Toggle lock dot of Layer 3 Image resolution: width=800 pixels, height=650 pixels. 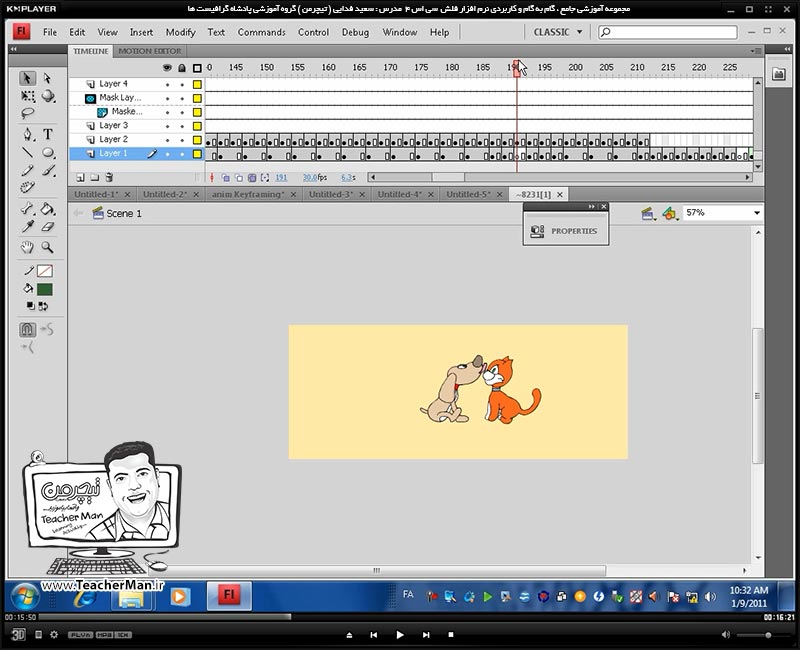[x=182, y=126]
